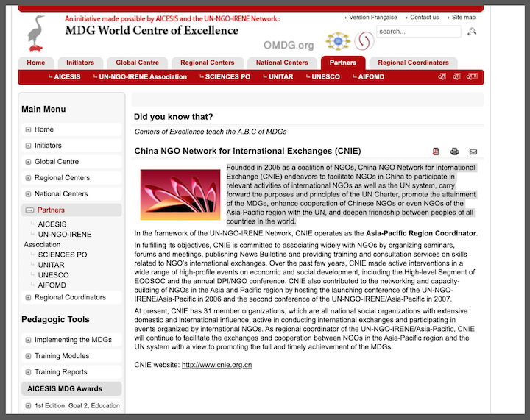The height and width of the screenshot is (420, 530).
Task: Click the search text field
Action: (418, 32)
